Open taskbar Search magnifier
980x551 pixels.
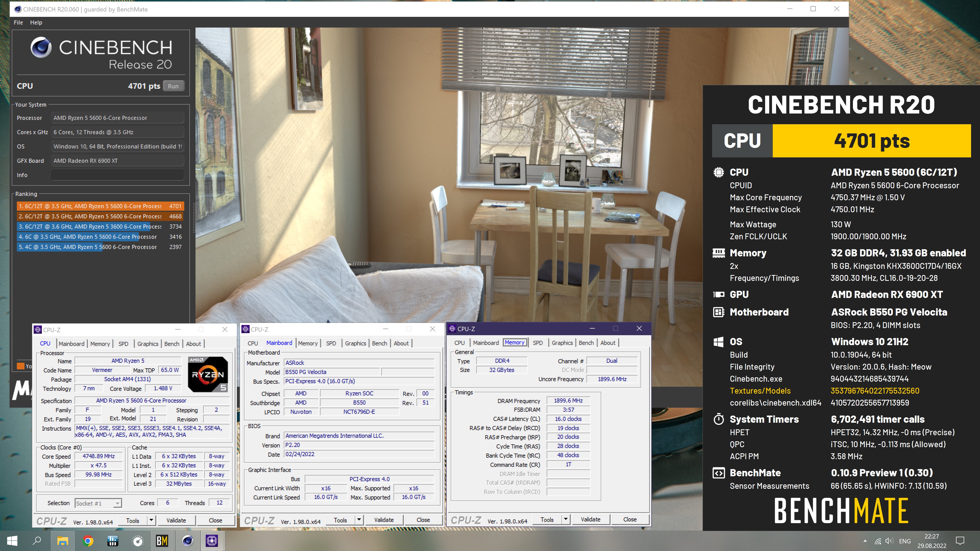coord(37,541)
